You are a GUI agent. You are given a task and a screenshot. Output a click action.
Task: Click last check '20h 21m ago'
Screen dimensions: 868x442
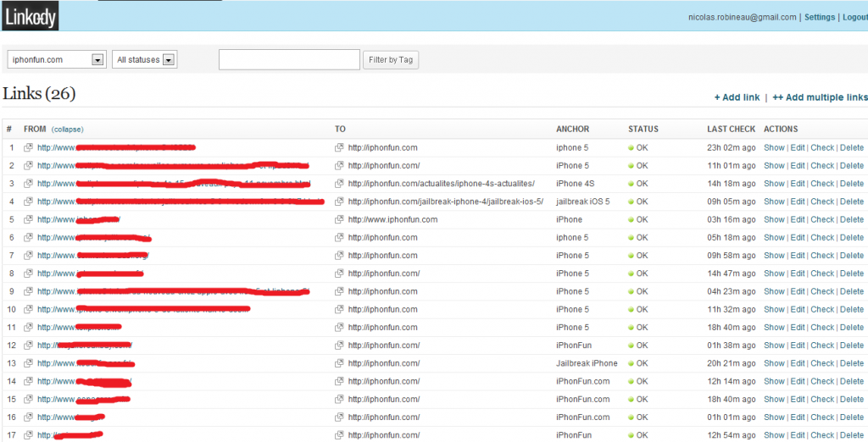click(731, 363)
